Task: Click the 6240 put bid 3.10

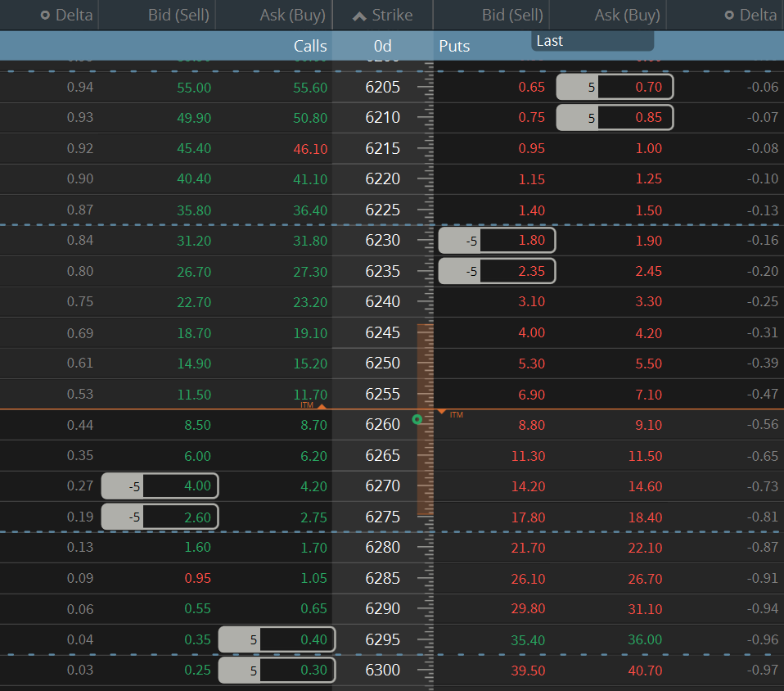Action: coord(531,302)
